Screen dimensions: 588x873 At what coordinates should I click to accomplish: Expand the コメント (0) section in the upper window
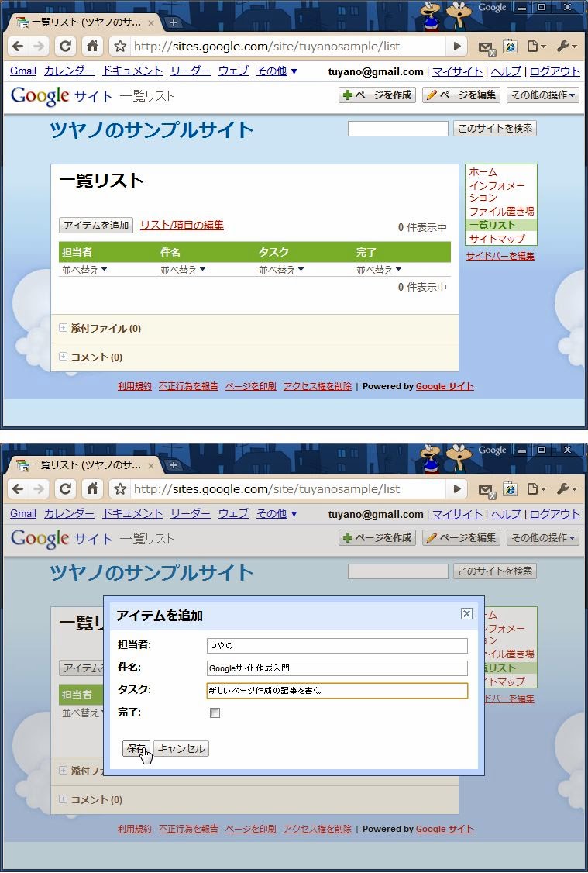tap(64, 357)
